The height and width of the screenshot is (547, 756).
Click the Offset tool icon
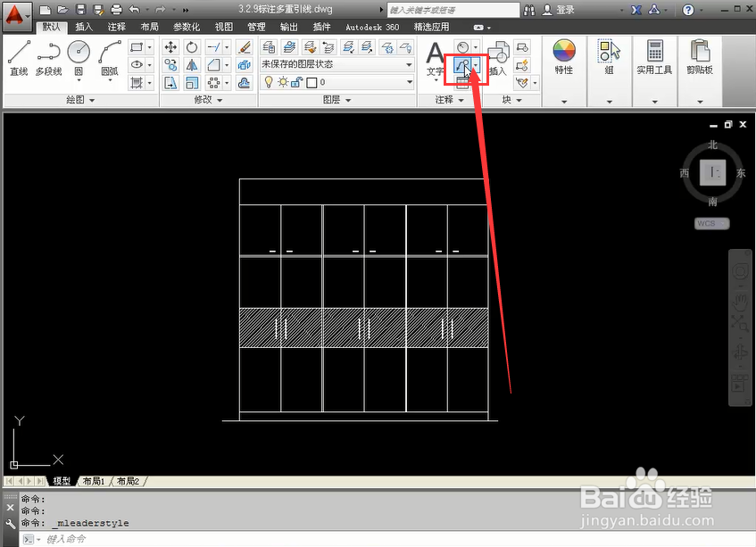(245, 83)
